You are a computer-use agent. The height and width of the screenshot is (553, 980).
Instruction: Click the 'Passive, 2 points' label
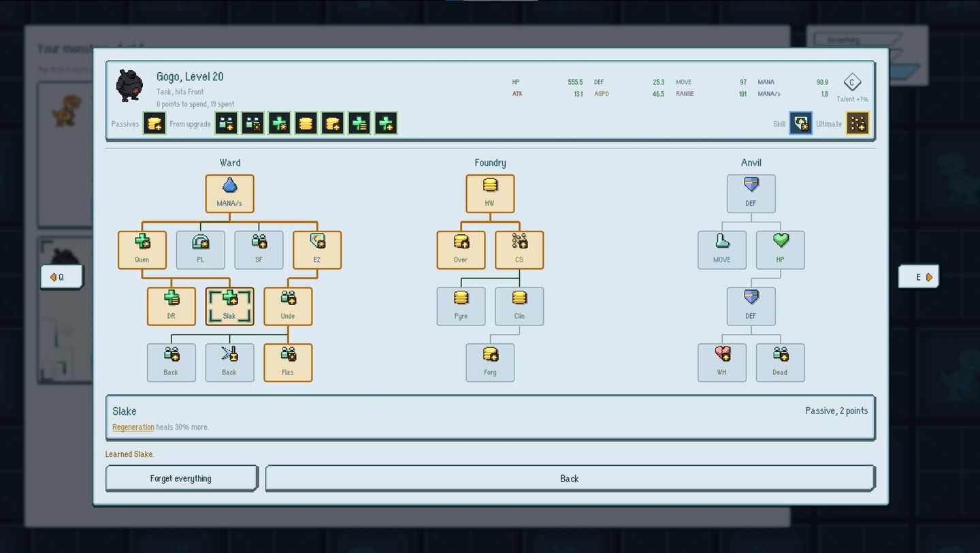[x=836, y=411]
